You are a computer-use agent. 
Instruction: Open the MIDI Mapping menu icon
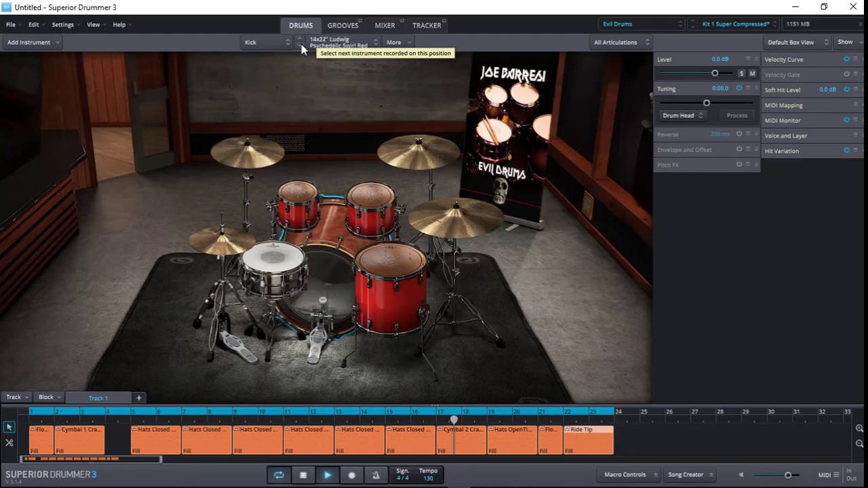point(855,105)
